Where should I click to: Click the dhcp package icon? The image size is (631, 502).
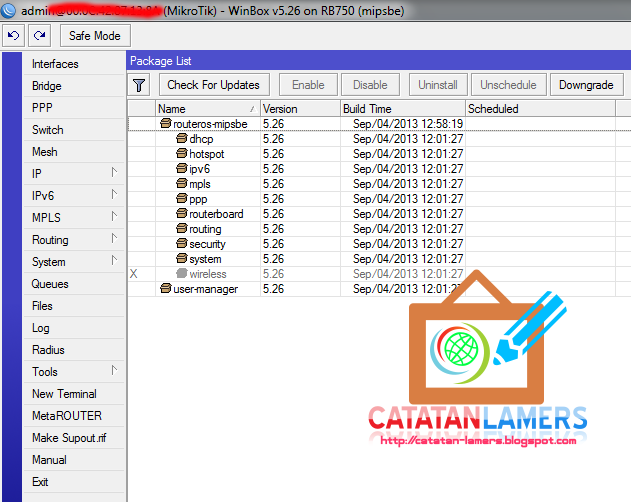click(x=182, y=138)
